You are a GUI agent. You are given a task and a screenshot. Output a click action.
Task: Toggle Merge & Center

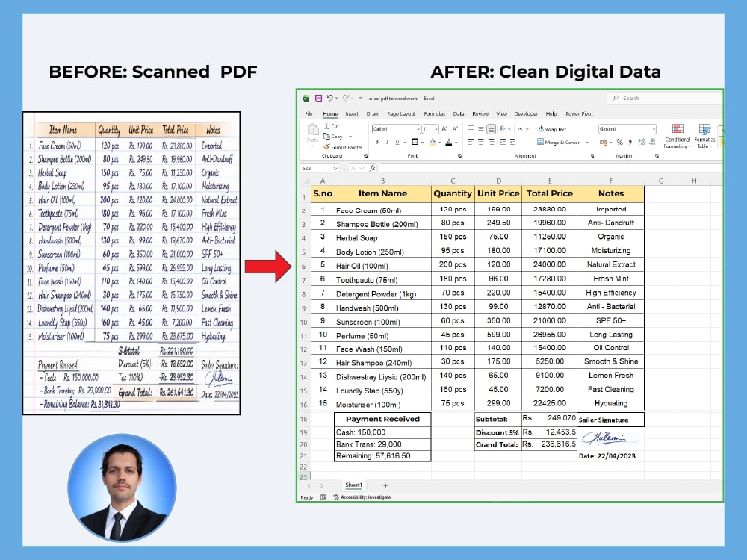click(x=558, y=142)
